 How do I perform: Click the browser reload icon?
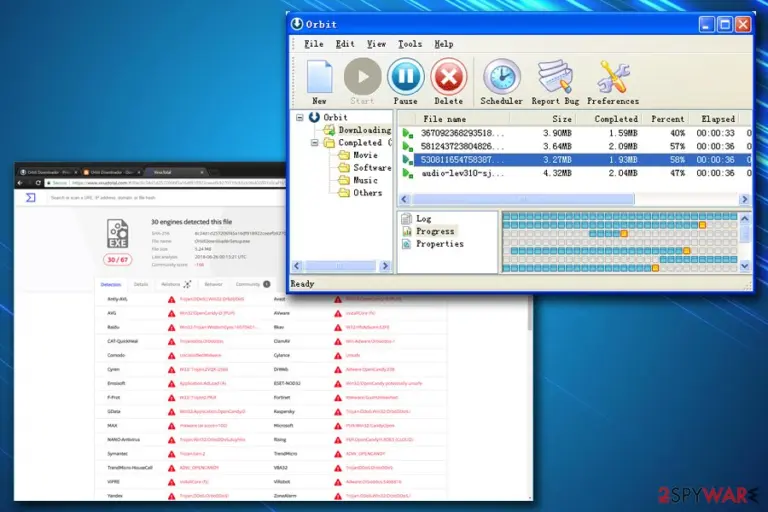tap(38, 183)
